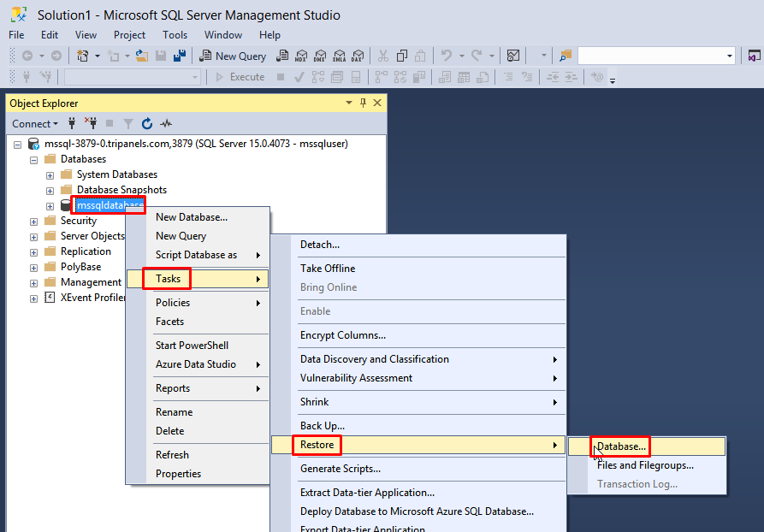The height and width of the screenshot is (532, 764).
Task: Refresh Object Explorer with the refresh icon
Action: click(146, 124)
